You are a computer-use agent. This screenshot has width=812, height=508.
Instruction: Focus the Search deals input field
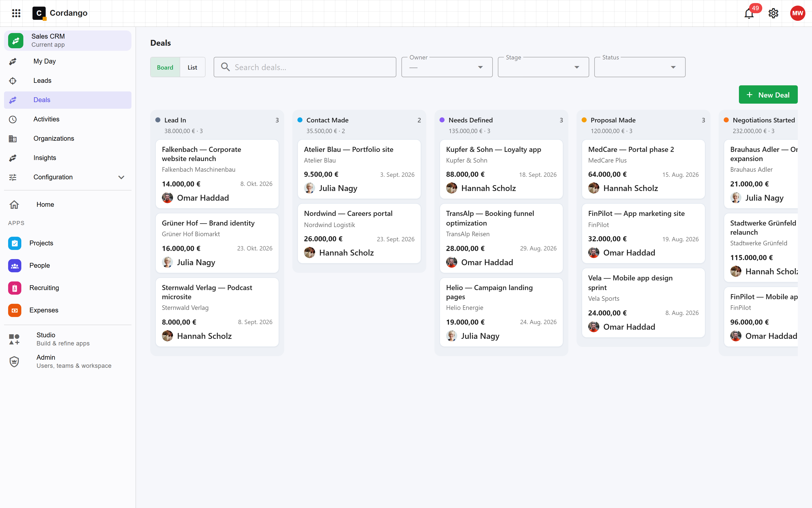pyautogui.click(x=305, y=67)
